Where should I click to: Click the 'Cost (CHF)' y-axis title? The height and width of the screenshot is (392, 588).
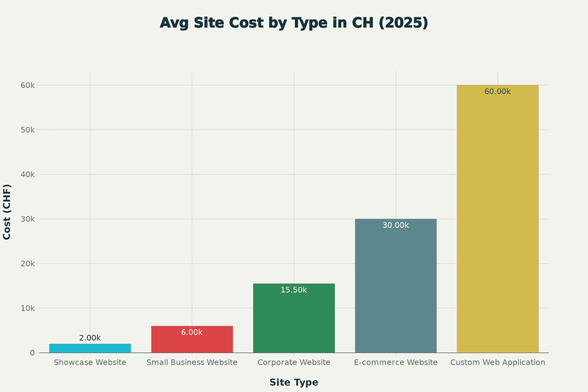(7, 212)
